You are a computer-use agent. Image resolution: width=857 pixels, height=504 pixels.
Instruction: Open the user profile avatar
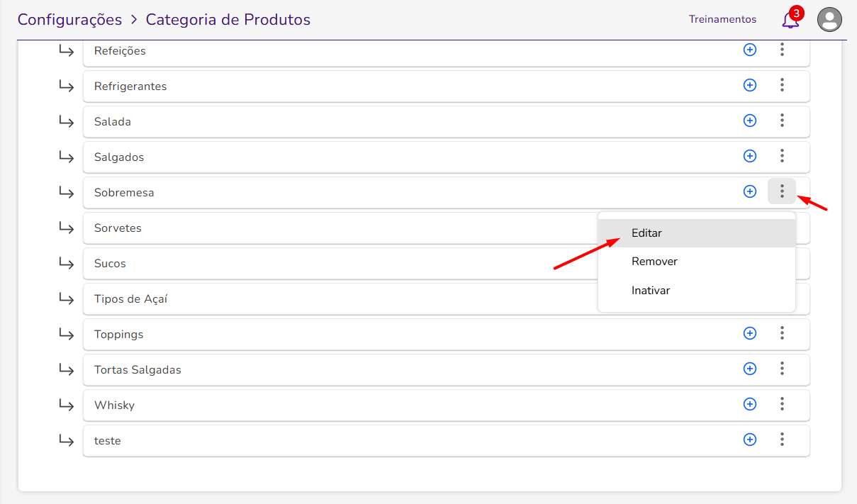(x=829, y=20)
